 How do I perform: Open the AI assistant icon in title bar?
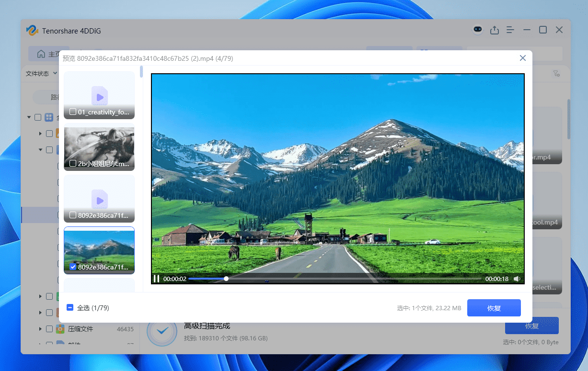click(478, 30)
